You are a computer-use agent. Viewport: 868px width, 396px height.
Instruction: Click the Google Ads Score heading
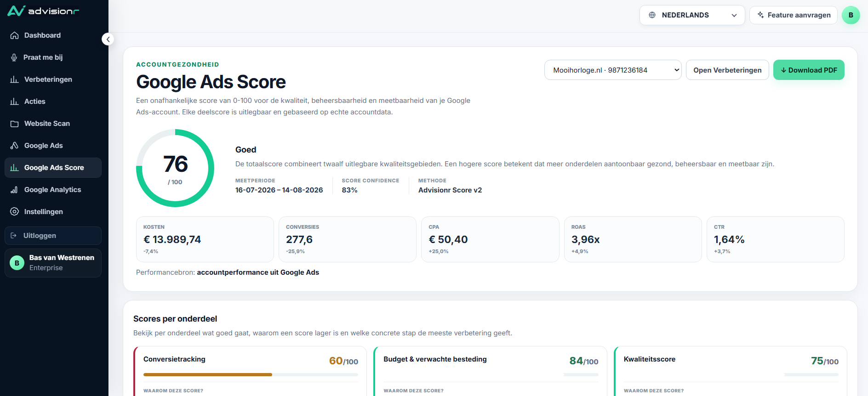click(211, 82)
